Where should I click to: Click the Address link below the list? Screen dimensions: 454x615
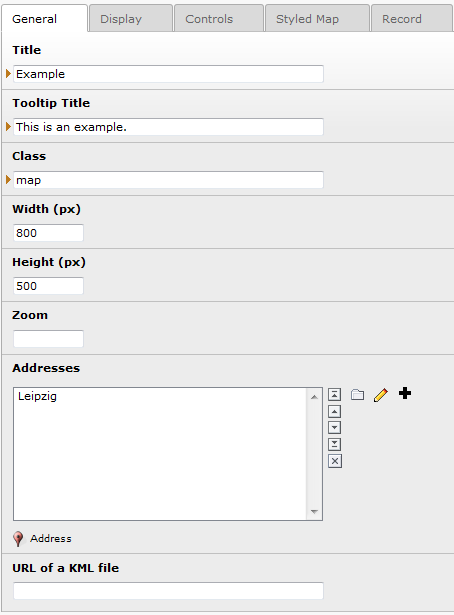pos(51,539)
